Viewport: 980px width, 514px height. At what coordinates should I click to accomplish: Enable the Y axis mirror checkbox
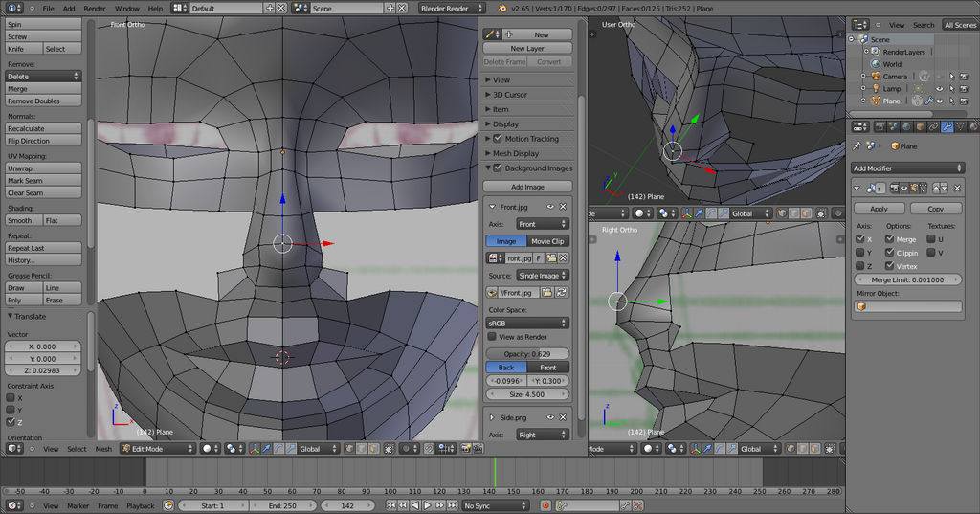(x=859, y=253)
